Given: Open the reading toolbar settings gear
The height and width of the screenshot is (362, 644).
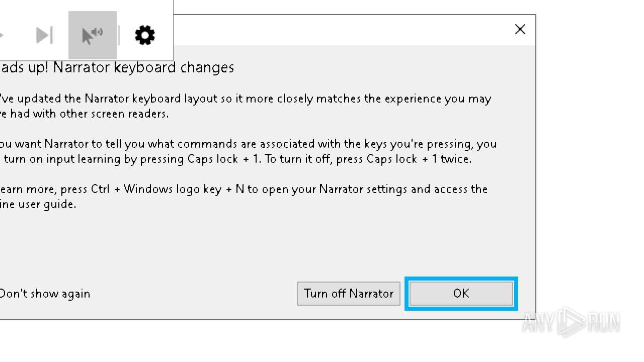Looking at the screenshot, I should click(145, 35).
